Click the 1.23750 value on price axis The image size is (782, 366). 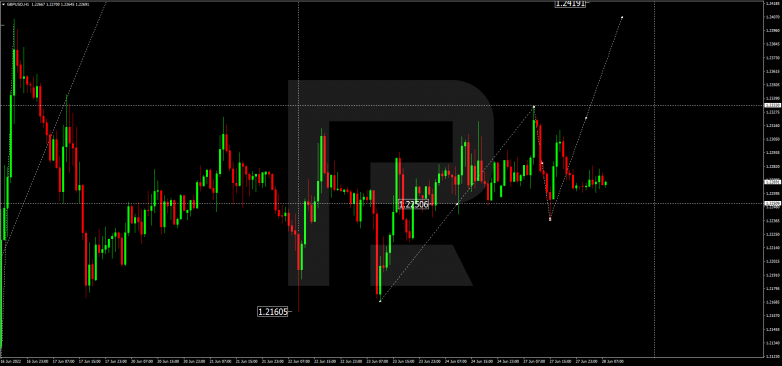[773, 57]
